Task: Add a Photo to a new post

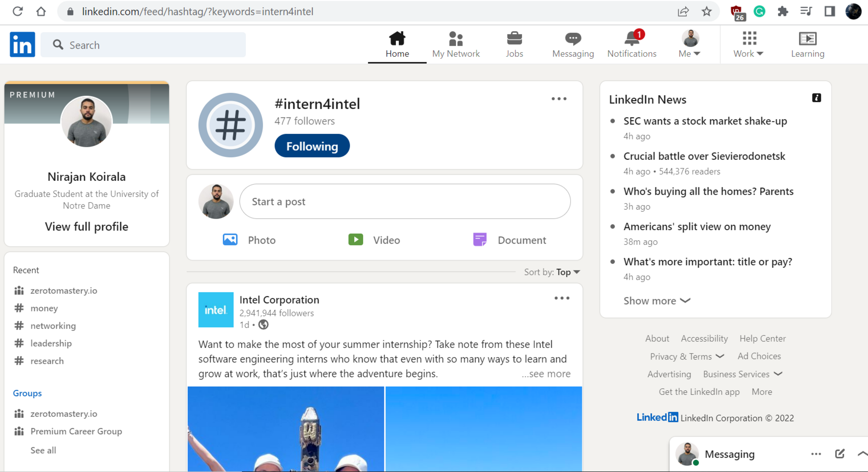Action: pyautogui.click(x=249, y=240)
